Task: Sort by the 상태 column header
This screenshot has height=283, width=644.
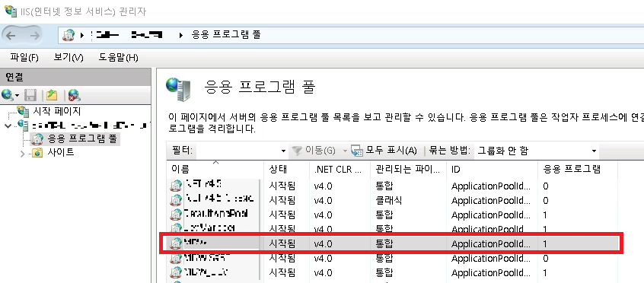Action: (286, 169)
